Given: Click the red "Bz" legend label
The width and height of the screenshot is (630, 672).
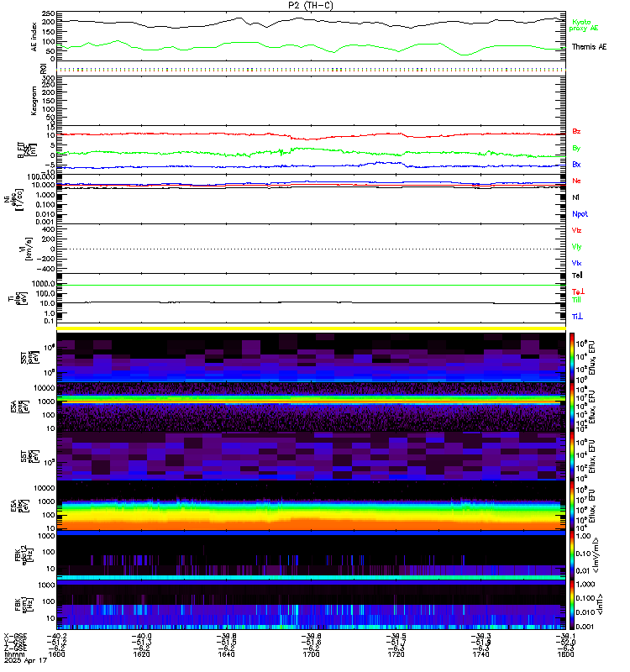Looking at the screenshot, I should click(576, 131).
